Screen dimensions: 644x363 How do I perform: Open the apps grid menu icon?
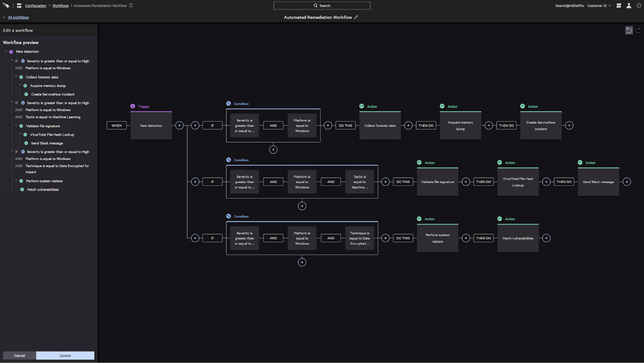click(19, 6)
